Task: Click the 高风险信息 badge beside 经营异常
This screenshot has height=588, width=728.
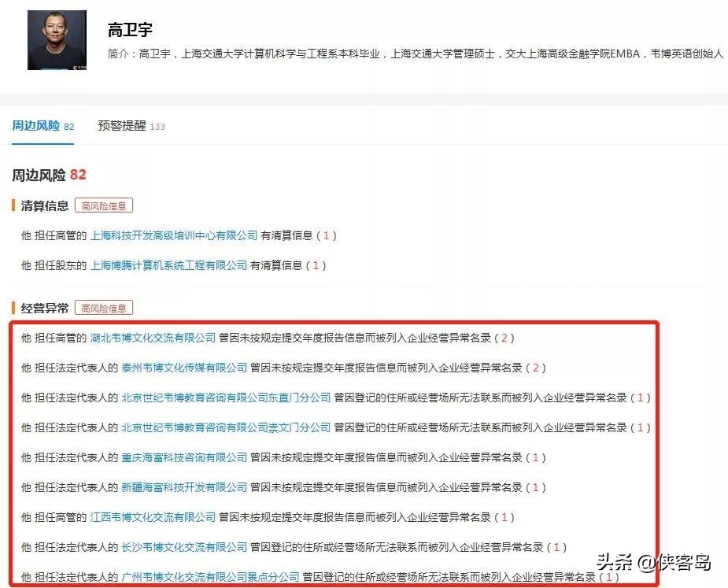Action: [104, 307]
